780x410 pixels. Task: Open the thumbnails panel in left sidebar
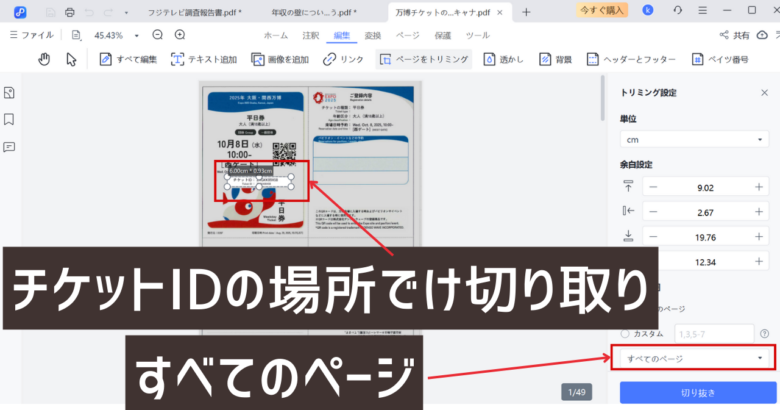point(10,93)
